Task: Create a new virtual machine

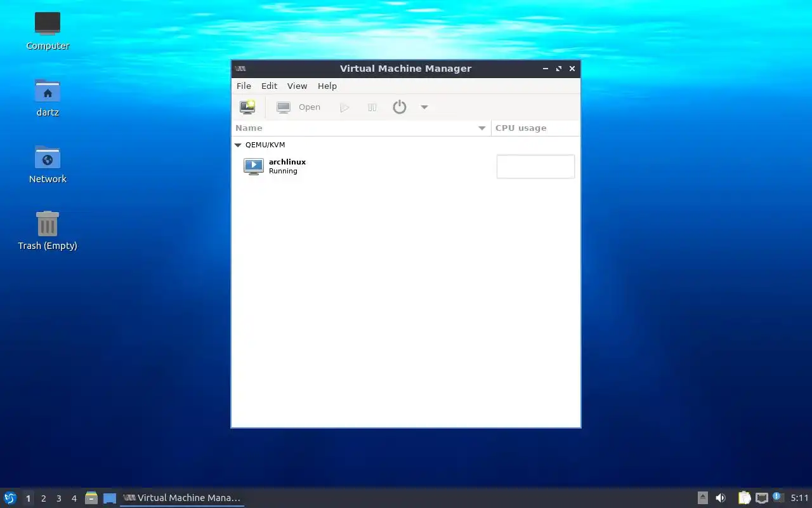Action: (x=247, y=107)
